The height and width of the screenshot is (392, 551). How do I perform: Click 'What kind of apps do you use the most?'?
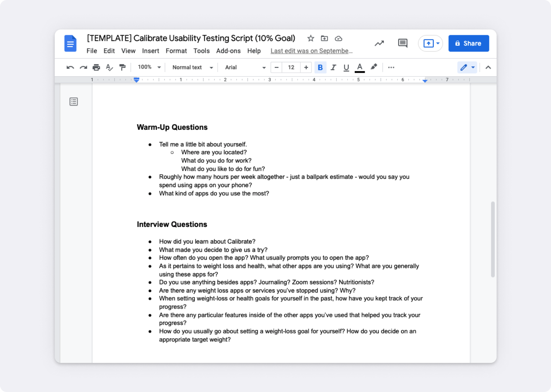pyautogui.click(x=214, y=193)
